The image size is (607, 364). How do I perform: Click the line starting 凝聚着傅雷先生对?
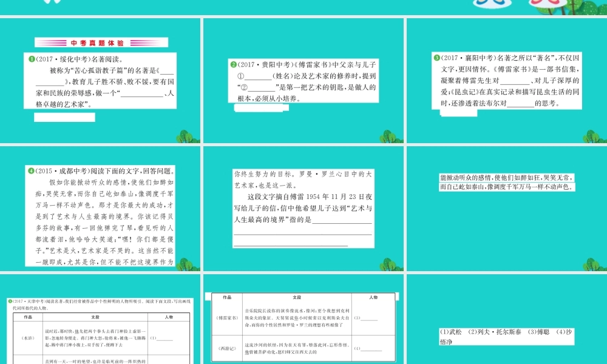tap(510, 81)
